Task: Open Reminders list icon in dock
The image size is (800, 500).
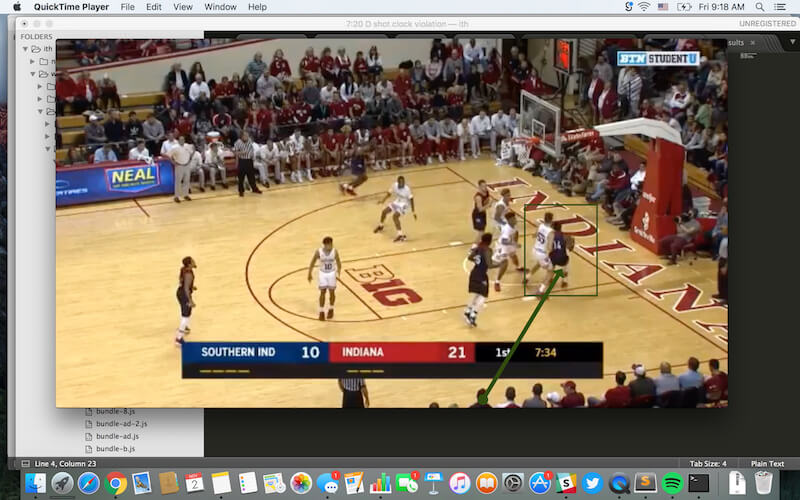Action: 247,483
